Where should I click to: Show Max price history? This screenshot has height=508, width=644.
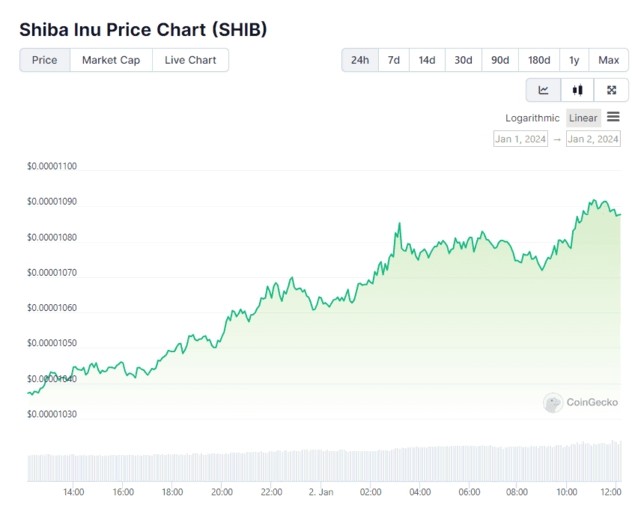[608, 60]
